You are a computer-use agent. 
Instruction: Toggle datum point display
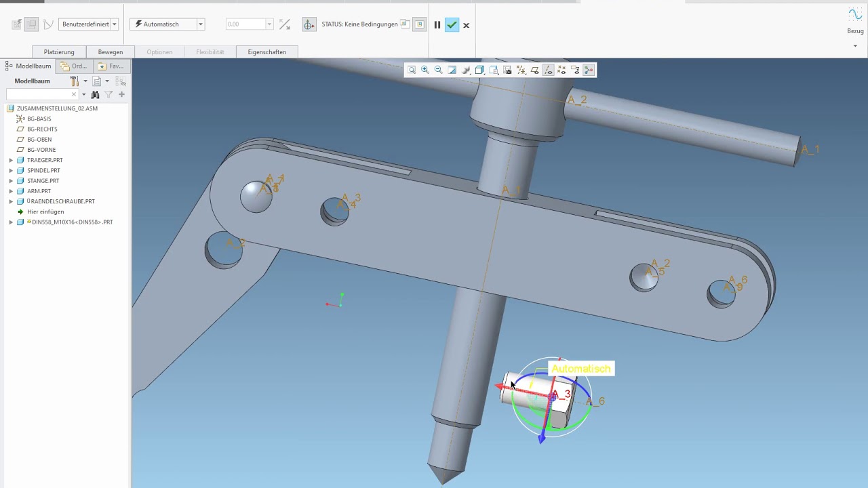[561, 70]
